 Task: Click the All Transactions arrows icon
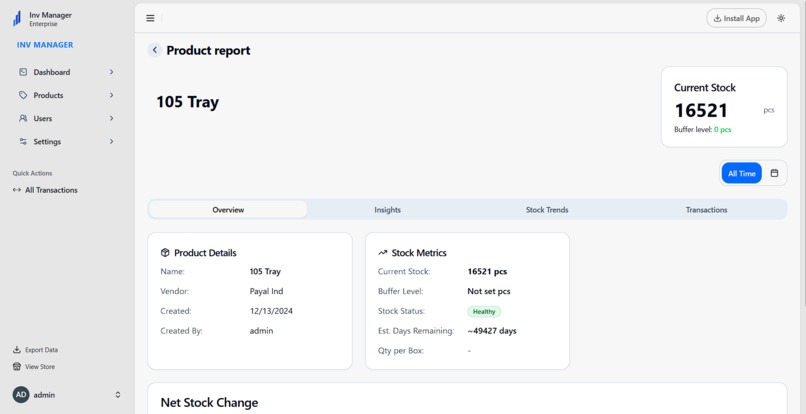pos(17,190)
